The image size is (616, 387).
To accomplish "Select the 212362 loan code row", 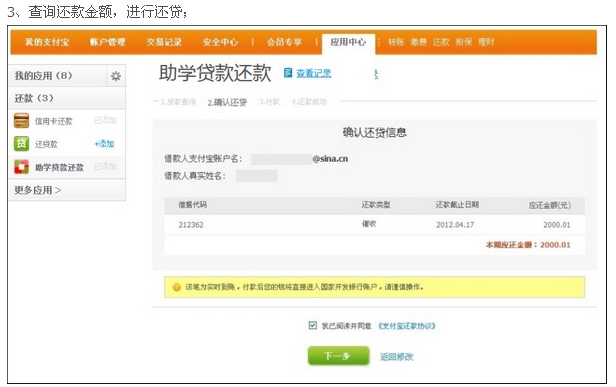I will pos(374,225).
